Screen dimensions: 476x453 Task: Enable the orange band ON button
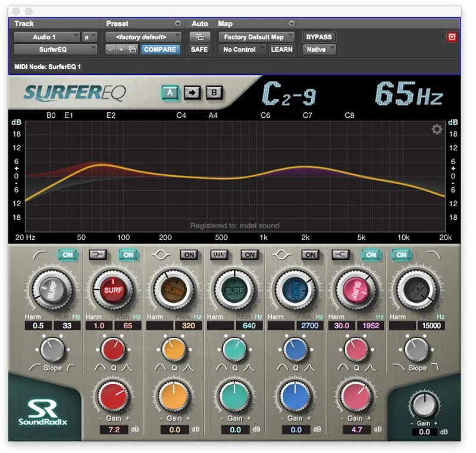189,254
